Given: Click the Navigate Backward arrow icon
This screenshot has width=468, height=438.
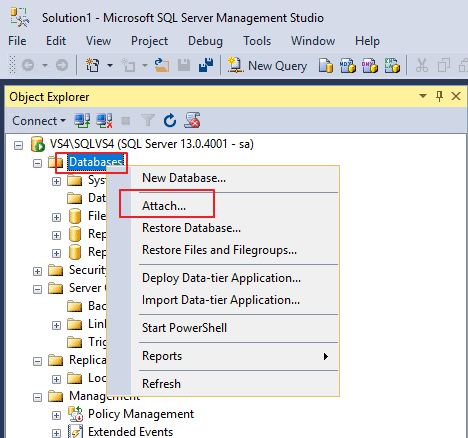Looking at the screenshot, I should click(x=28, y=65).
